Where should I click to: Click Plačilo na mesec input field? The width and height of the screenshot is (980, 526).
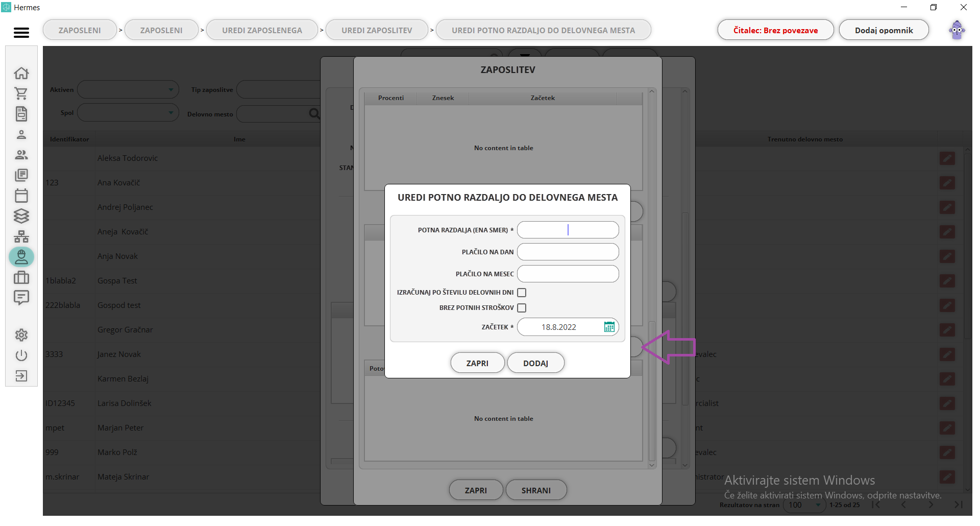tap(568, 274)
